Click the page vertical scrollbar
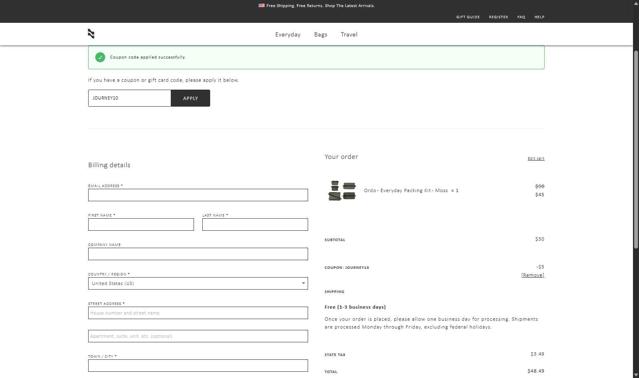639x378 pixels. pyautogui.click(x=636, y=149)
